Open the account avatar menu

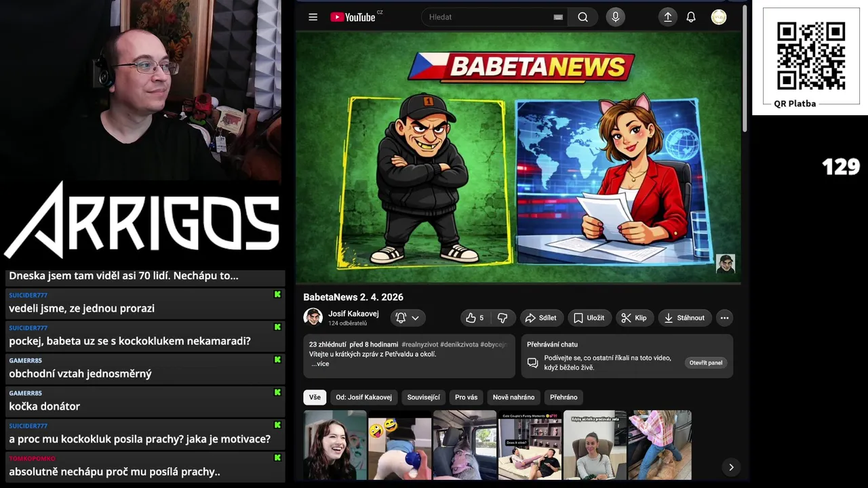click(x=719, y=17)
